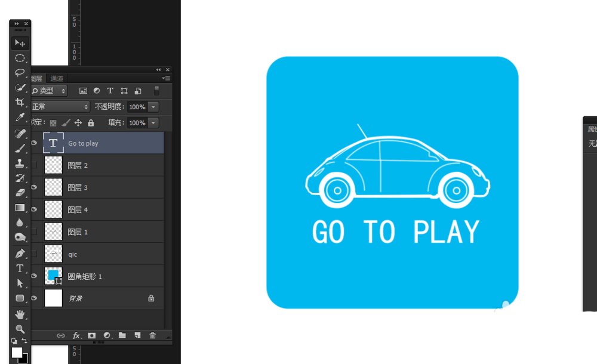Open the layers panel flyout menu
The height and width of the screenshot is (364, 597).
166,78
